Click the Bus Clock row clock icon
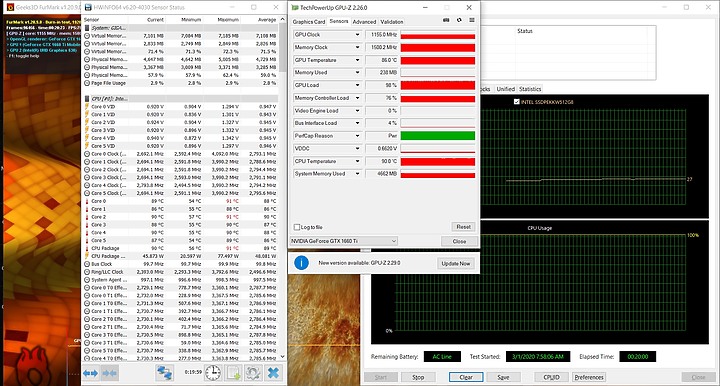720x386 pixels. tap(87, 264)
